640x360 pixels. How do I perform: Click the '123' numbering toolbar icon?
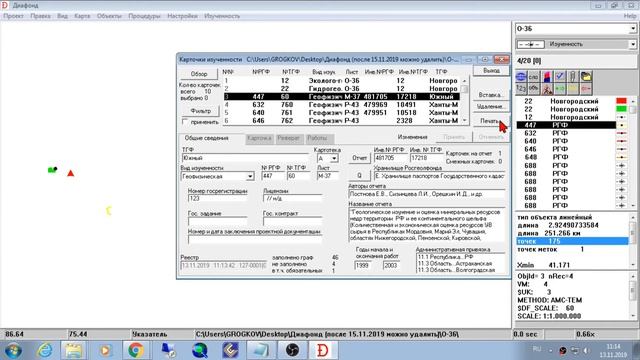[521, 88]
